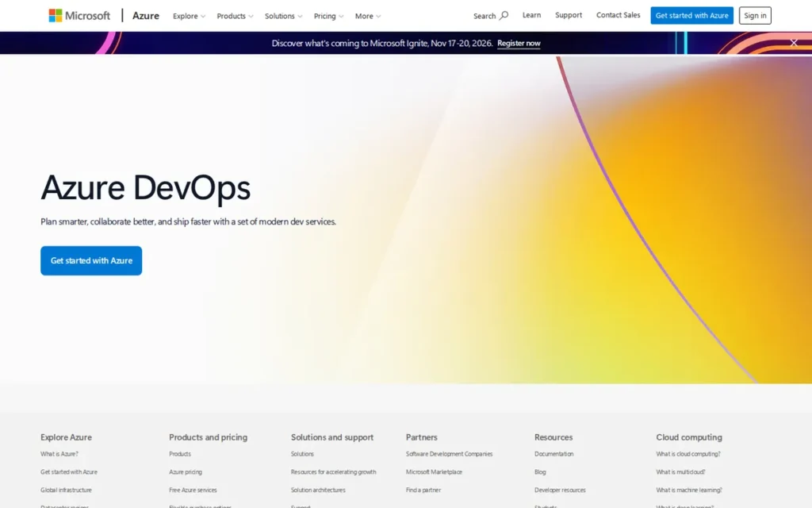This screenshot has width=812, height=508.
Task: Open Find a partner footer link
Action: (423, 490)
